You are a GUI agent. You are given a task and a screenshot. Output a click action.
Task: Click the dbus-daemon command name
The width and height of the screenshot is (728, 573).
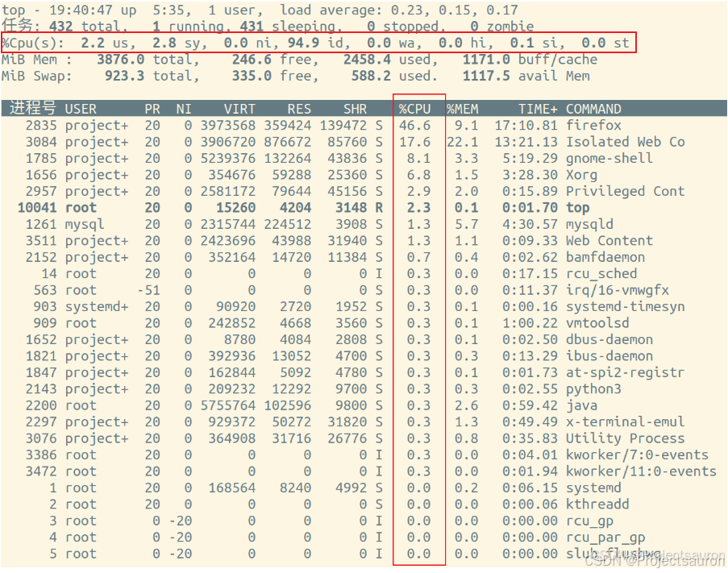[609, 339]
